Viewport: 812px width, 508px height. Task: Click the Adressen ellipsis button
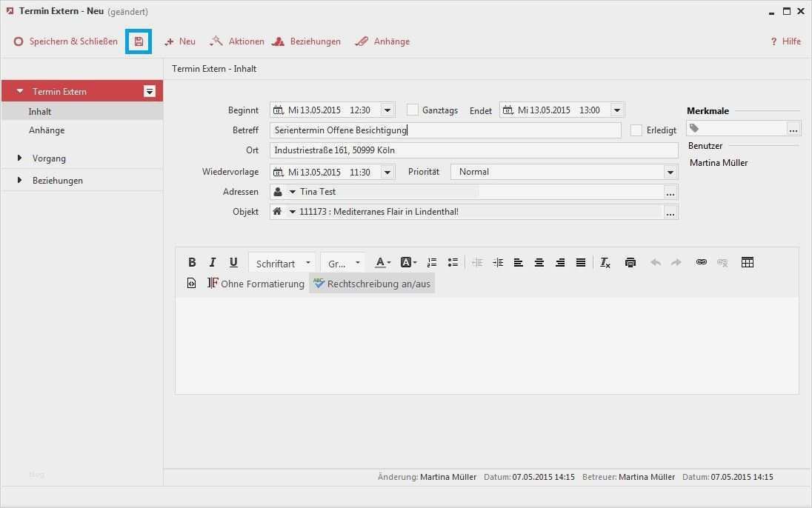coord(670,192)
